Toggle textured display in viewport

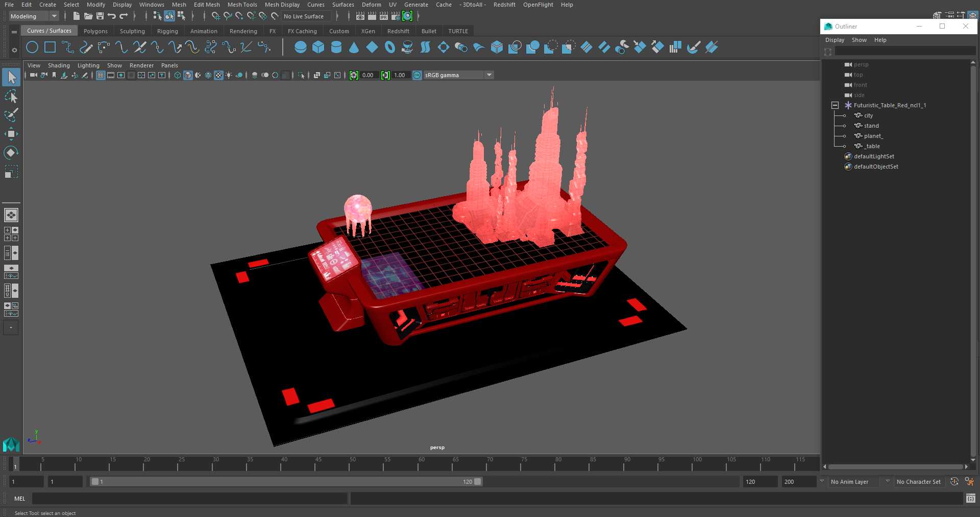coord(218,75)
